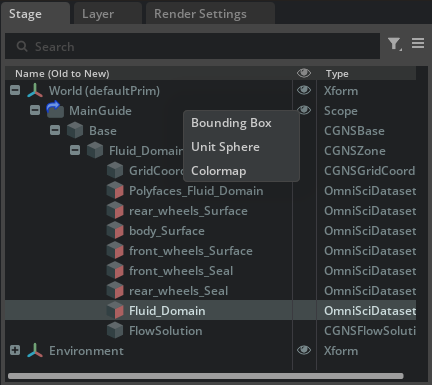Image resolution: width=432 pixels, height=385 pixels.
Task: Click the filter funnel icon
Action: point(395,44)
